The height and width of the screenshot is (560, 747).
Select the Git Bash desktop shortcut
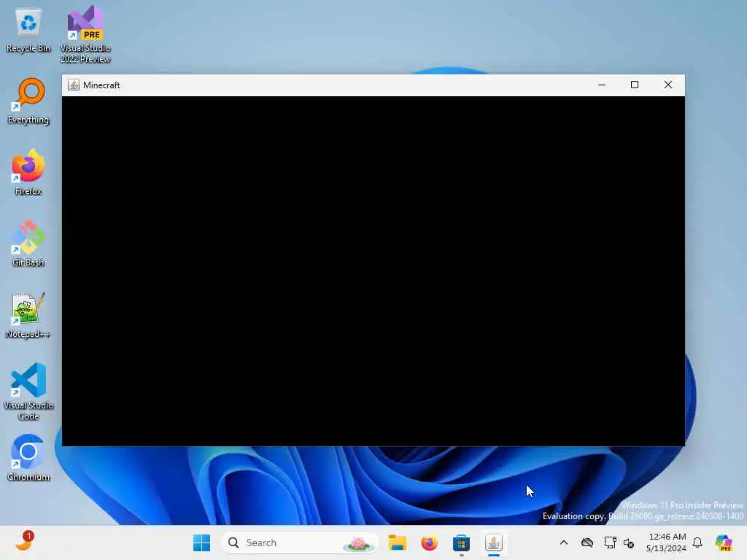click(x=28, y=244)
